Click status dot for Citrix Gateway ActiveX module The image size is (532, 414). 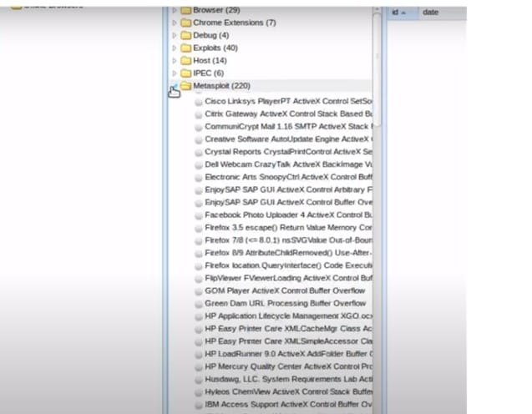[199, 114]
